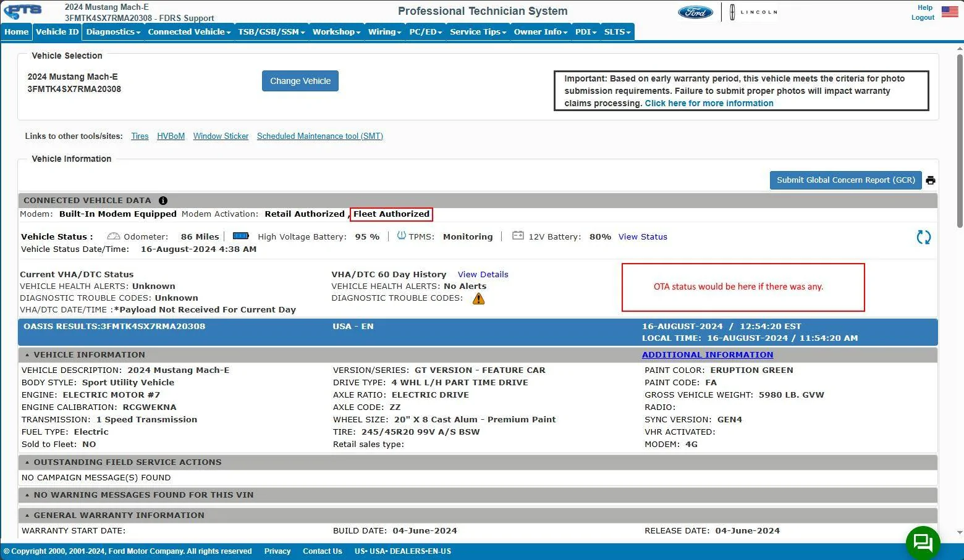Click the vertical page scrollbar

(960, 140)
